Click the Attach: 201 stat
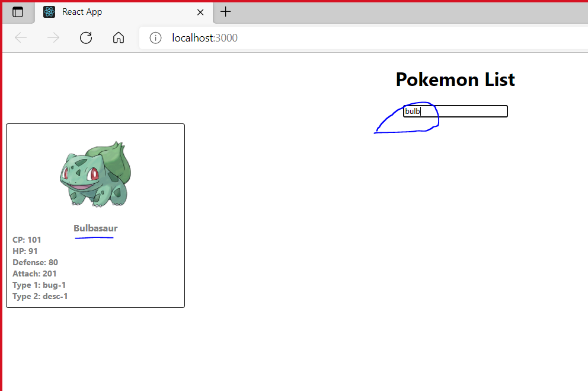This screenshot has height=391, width=588. click(34, 274)
